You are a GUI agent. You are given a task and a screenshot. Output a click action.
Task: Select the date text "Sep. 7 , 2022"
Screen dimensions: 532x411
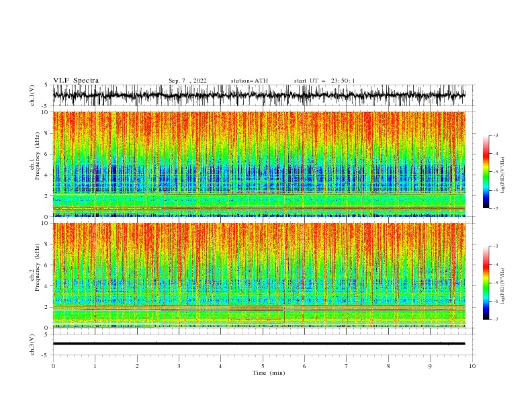(x=187, y=81)
